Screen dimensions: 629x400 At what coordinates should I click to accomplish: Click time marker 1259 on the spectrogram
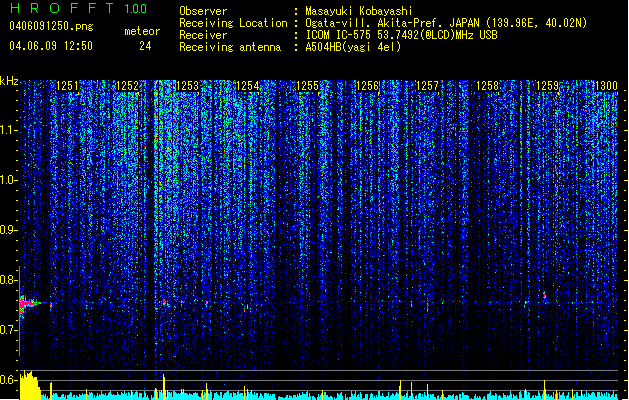tap(548, 86)
